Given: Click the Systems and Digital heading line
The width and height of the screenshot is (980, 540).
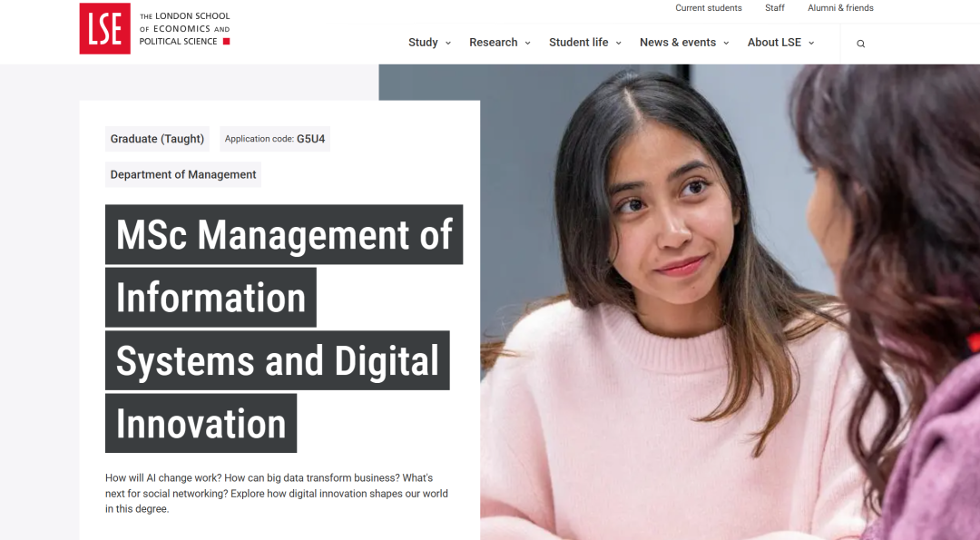Looking at the screenshot, I should 277,360.
